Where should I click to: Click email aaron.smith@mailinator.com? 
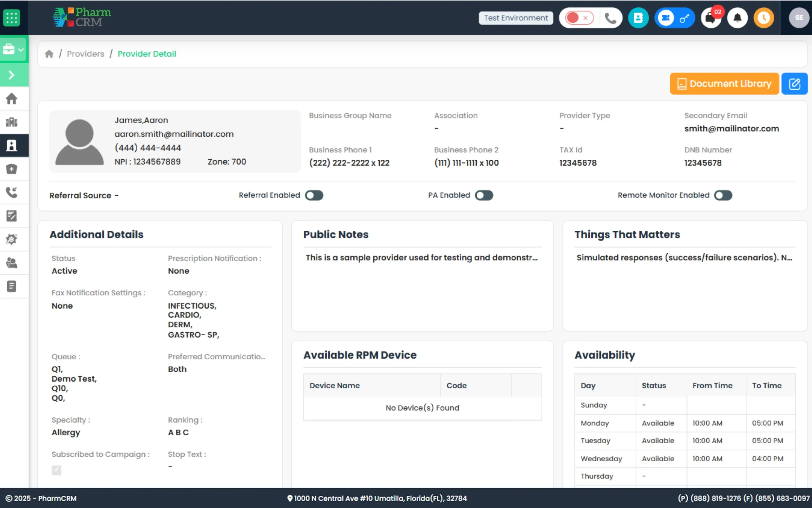(174, 134)
